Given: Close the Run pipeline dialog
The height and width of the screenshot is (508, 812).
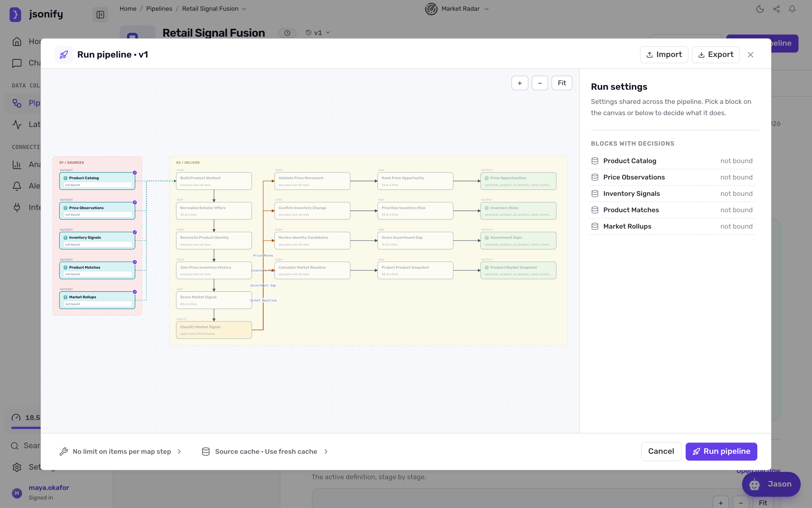Looking at the screenshot, I should coord(751,55).
